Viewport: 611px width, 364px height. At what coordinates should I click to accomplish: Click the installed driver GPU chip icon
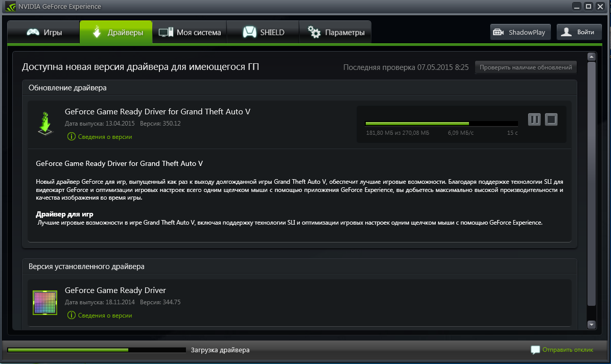pos(45,303)
